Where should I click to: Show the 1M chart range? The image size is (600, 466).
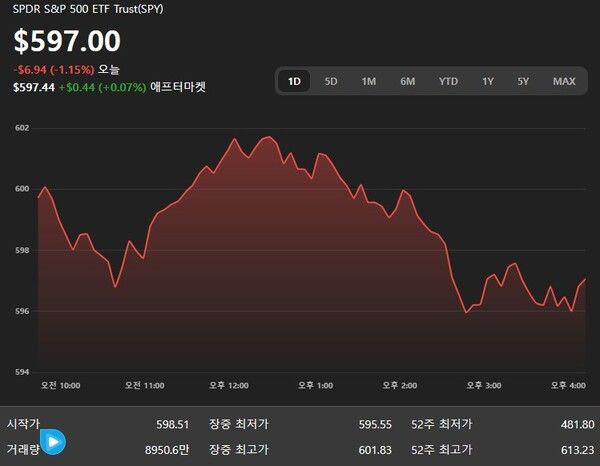point(369,81)
